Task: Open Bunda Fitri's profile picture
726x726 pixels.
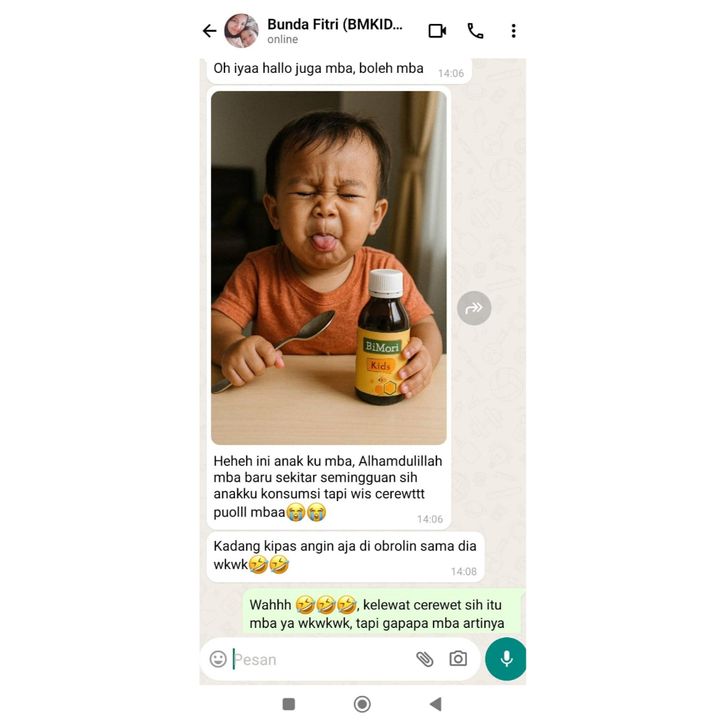Action: click(241, 31)
